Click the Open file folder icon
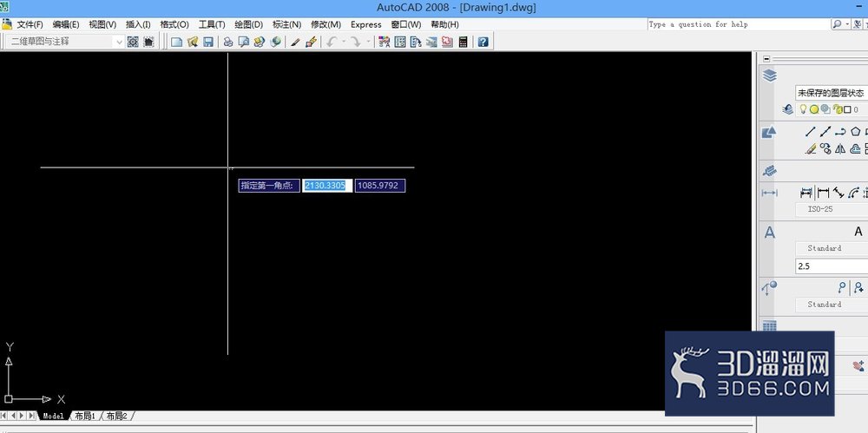This screenshot has width=868, height=433. 192,42
